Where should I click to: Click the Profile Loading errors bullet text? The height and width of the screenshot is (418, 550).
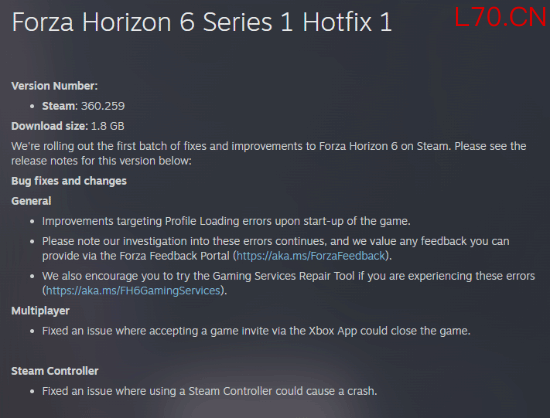226,221
